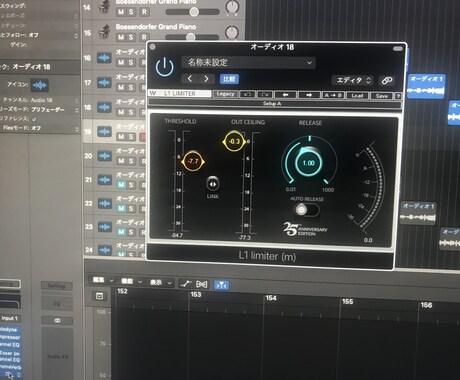Toggle the blue catch playhead button
460x380 pixels.
(221, 285)
